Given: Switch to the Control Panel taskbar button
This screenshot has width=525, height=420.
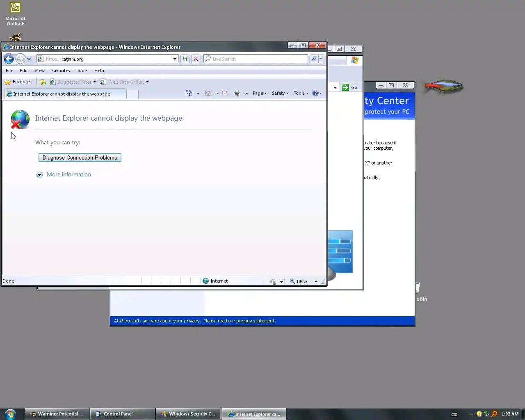Looking at the screenshot, I should [x=122, y=414].
